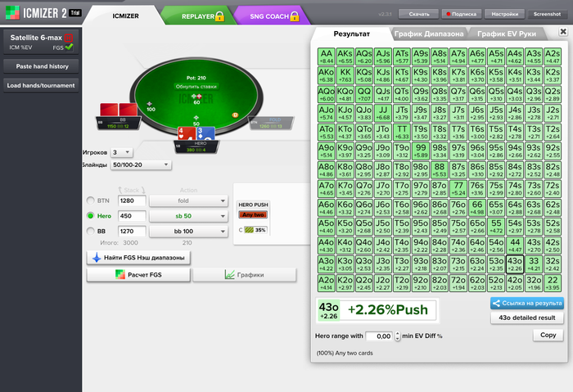573x392 pixels.
Task: Select the JJ +6.68 cell
Action: [383, 113]
